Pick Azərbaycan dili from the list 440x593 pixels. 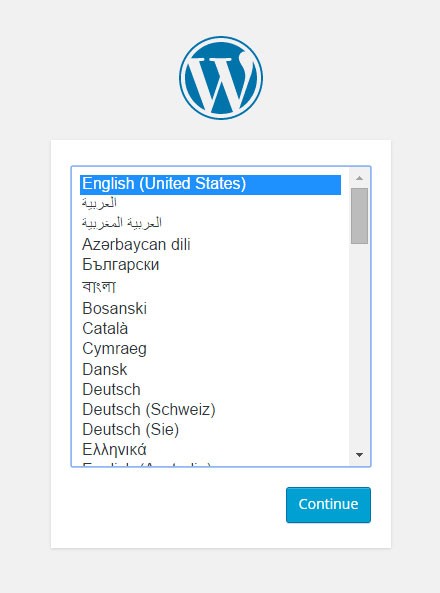tap(210, 244)
